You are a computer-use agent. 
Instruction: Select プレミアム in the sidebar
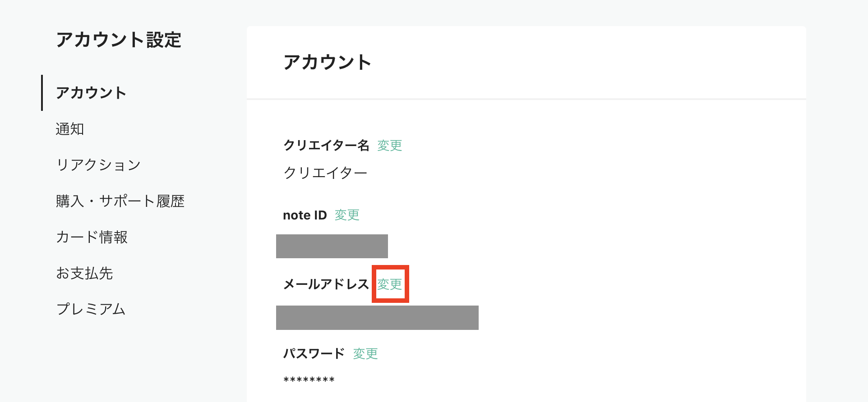pos(91,309)
